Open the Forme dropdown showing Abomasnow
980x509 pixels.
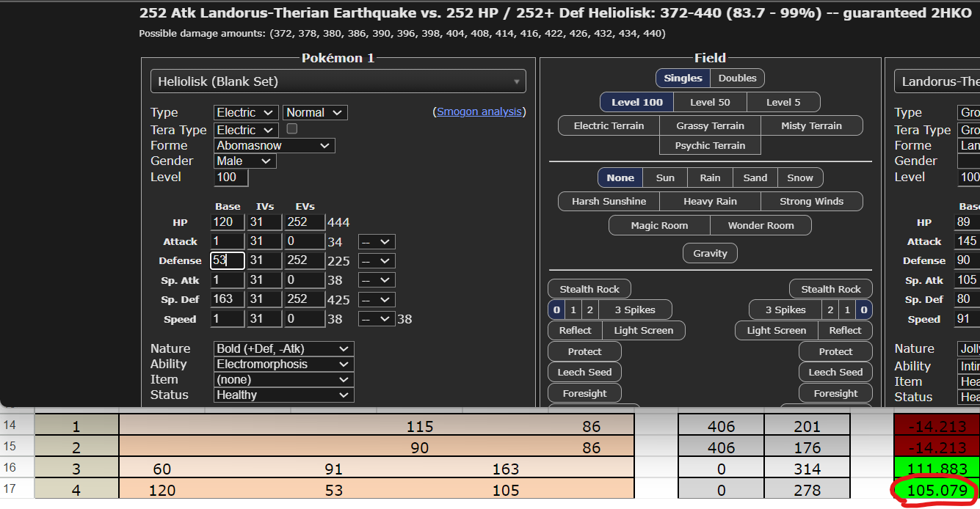tap(275, 145)
